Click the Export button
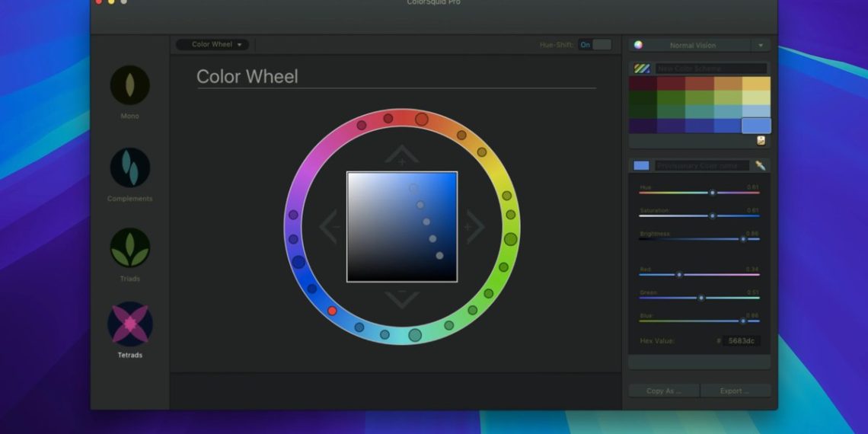Viewport: 868px width, 434px height. pos(735,391)
